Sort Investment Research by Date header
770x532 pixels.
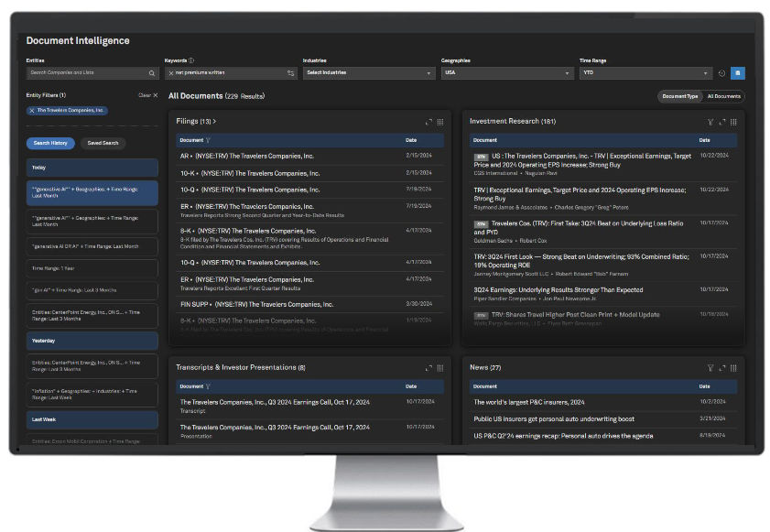[x=704, y=140]
